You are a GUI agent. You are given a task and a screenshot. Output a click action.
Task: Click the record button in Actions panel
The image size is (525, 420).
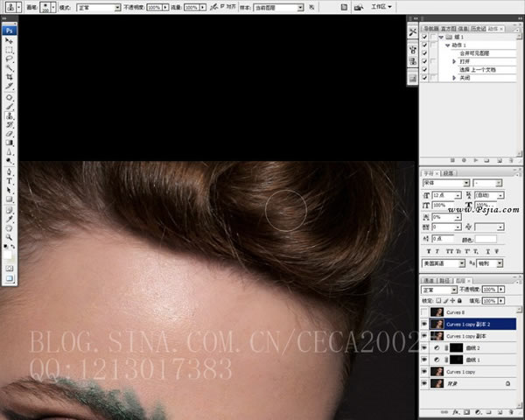click(464, 160)
